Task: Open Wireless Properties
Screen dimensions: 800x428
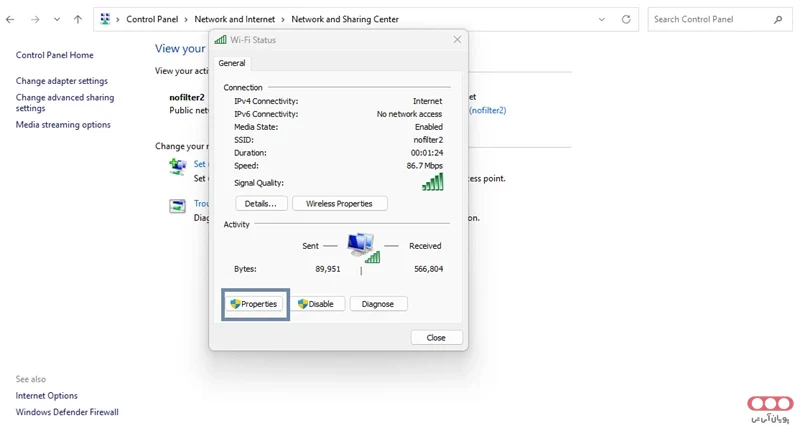Action: [339, 204]
